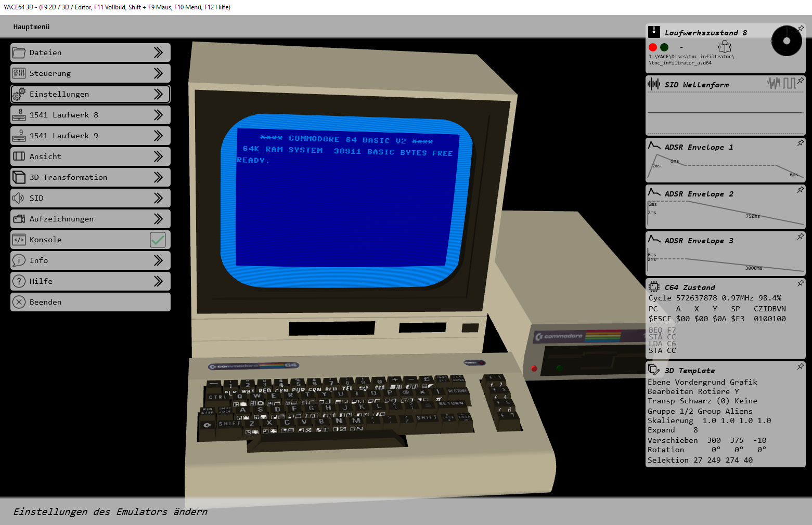Click the dark green drive LED indicator
The width and height of the screenshot is (812, 525).
664,47
